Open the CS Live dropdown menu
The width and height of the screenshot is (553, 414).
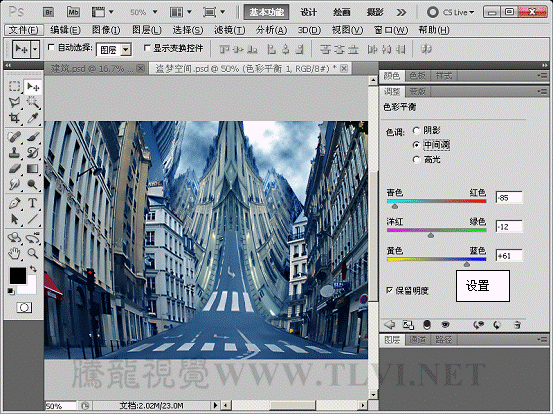[x=451, y=12]
